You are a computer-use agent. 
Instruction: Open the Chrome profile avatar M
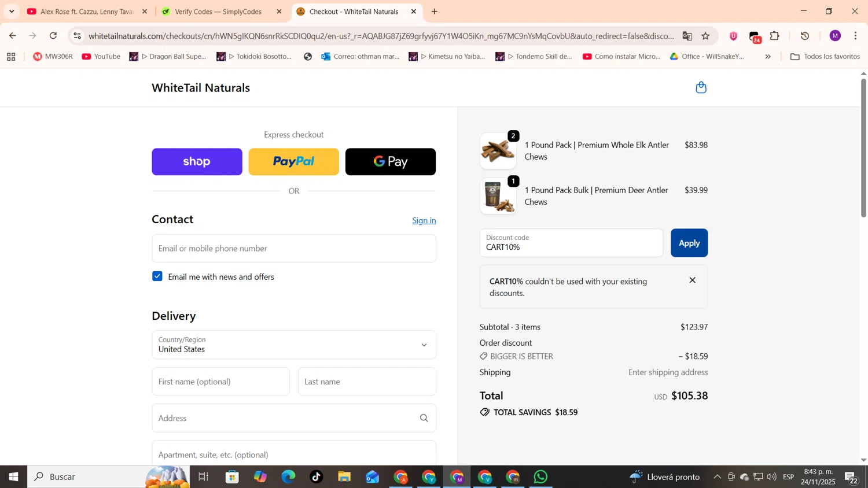click(834, 36)
